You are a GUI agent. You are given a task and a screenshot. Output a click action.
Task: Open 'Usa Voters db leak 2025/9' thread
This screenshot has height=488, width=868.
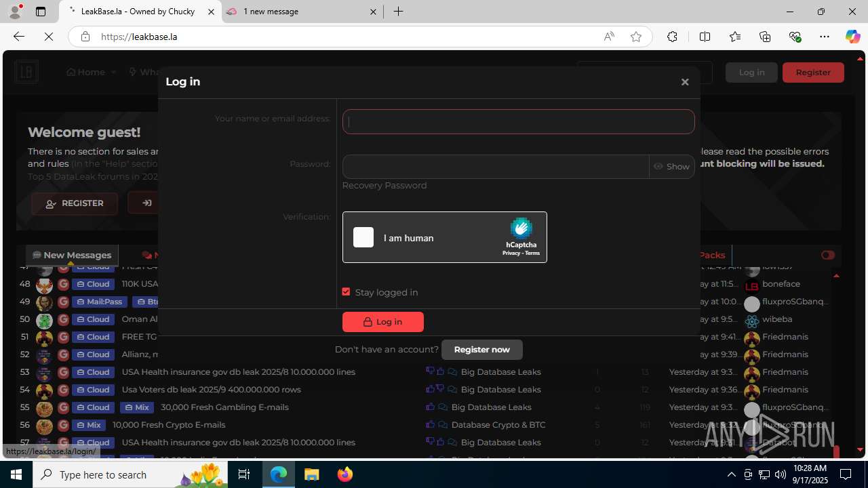click(211, 390)
